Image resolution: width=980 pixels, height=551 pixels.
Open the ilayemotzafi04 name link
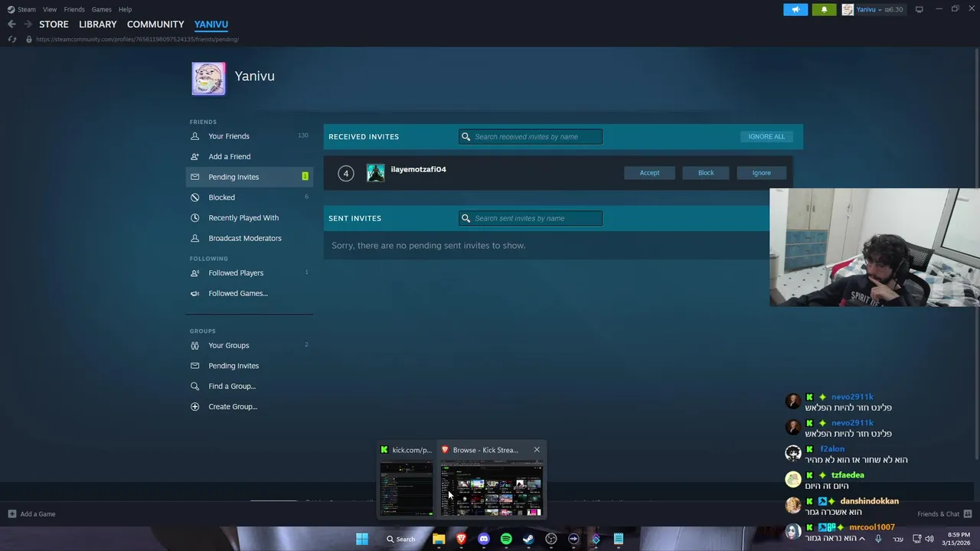[418, 169]
